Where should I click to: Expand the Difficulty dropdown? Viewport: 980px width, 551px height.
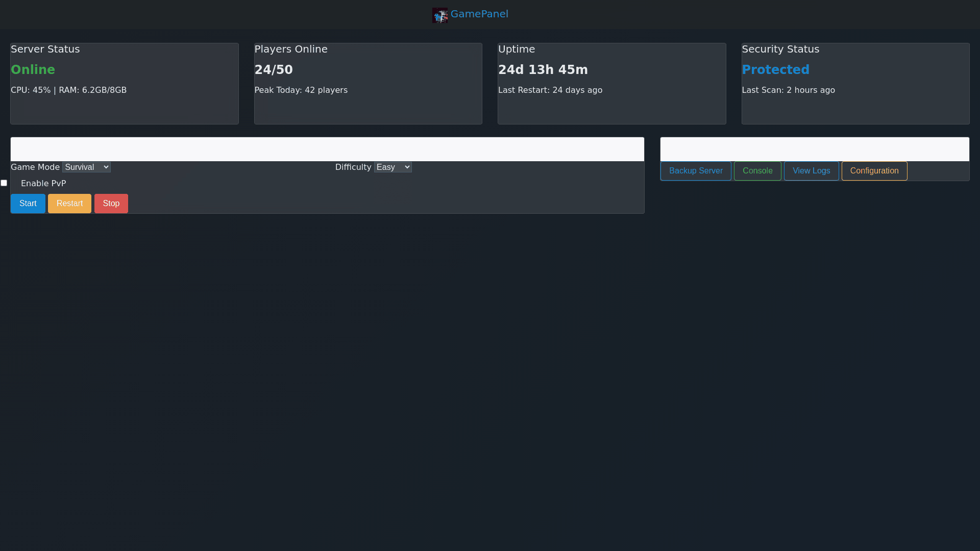pyautogui.click(x=393, y=167)
